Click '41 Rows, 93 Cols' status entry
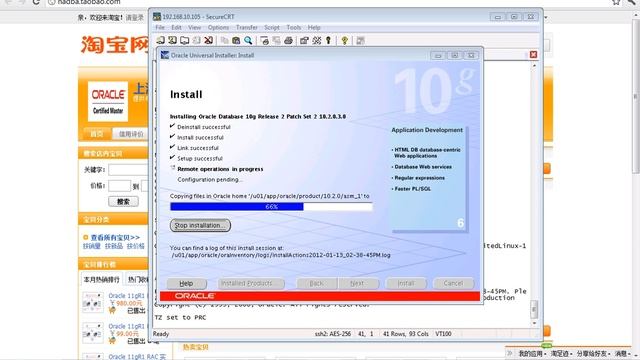Image resolution: width=640 pixels, height=360 pixels. [406, 334]
